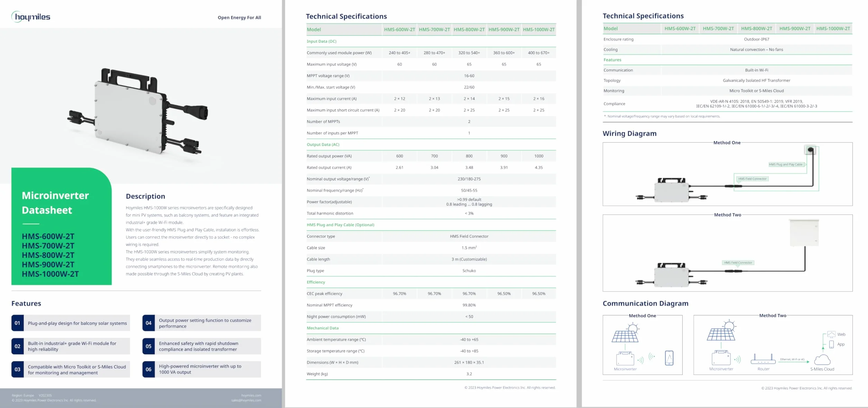The height and width of the screenshot is (408, 868).
Task: Click the "Wiring Diagram" heading
Action: click(629, 133)
